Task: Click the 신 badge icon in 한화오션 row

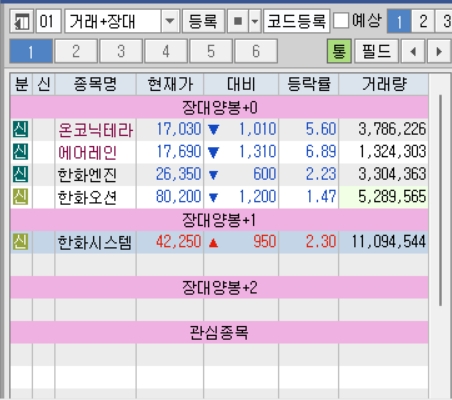Action: tap(21, 197)
